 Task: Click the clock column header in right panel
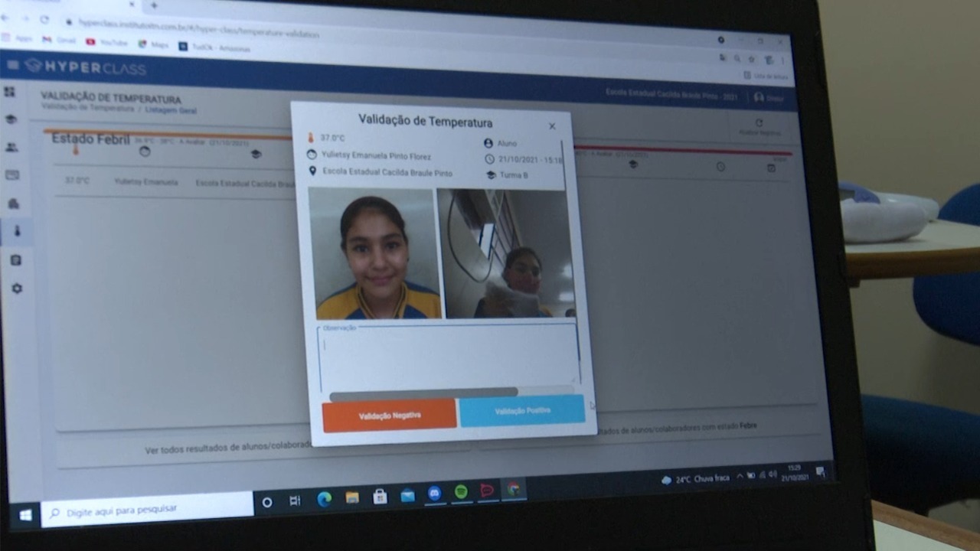pyautogui.click(x=720, y=166)
